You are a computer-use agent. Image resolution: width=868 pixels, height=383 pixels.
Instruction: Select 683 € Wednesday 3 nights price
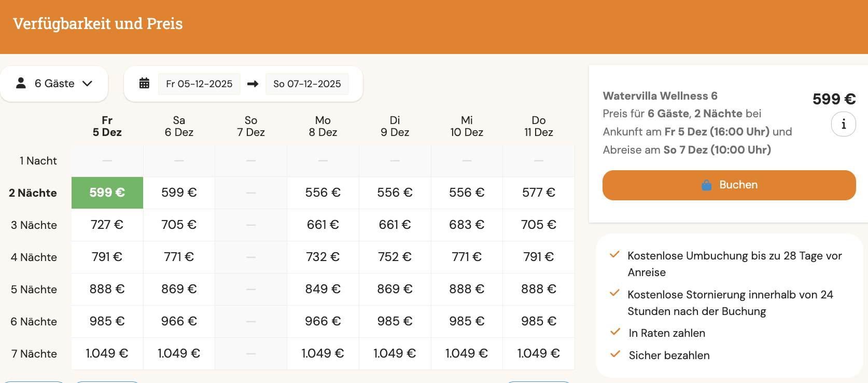(x=467, y=225)
